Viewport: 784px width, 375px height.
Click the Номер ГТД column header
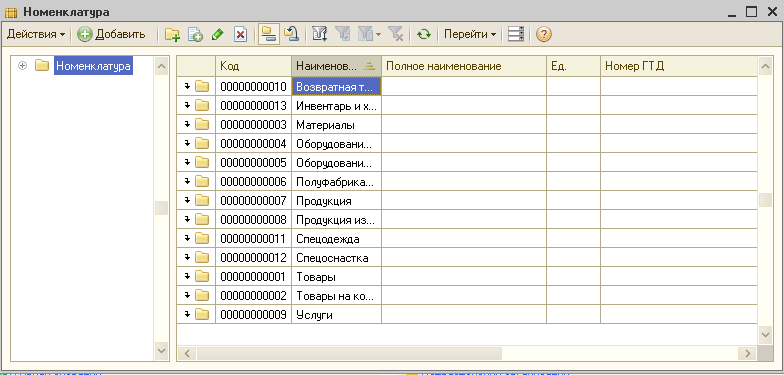point(679,66)
